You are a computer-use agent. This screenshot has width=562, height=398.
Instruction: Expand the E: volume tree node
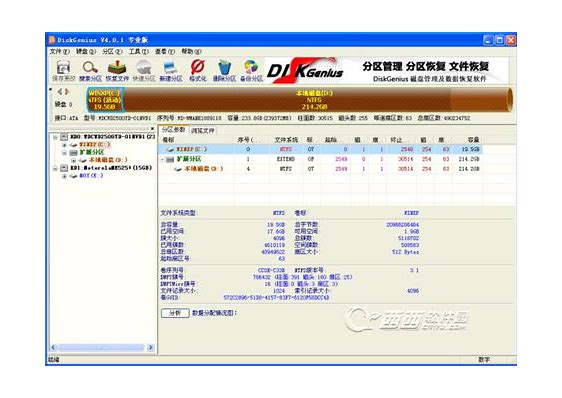65,176
